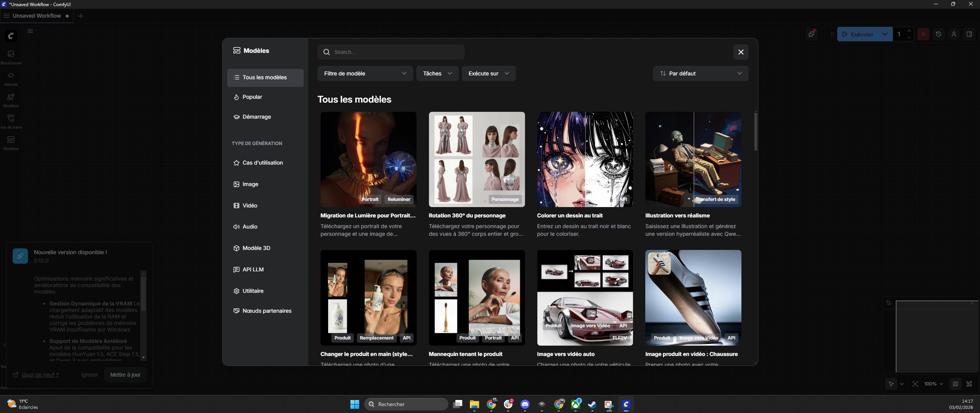Viewport: 980px width, 413px height.
Task: Select the Vidéo category
Action: pyautogui.click(x=250, y=206)
